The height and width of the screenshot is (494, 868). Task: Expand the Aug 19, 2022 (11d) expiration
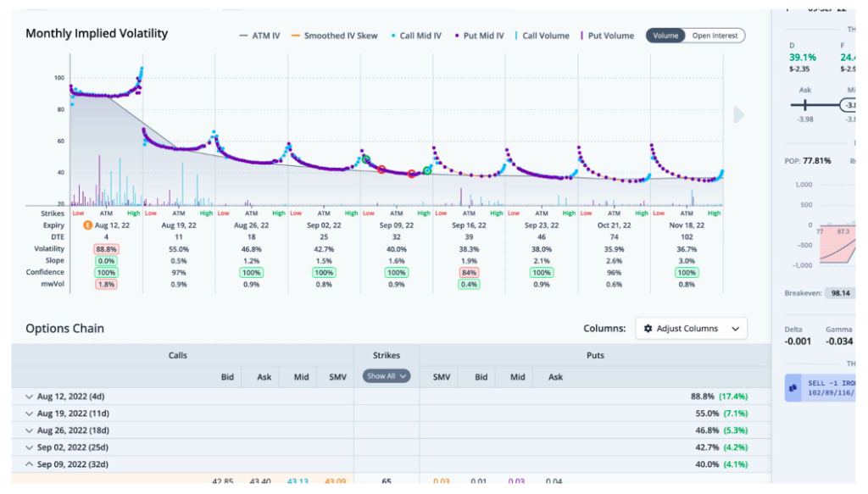(29, 414)
